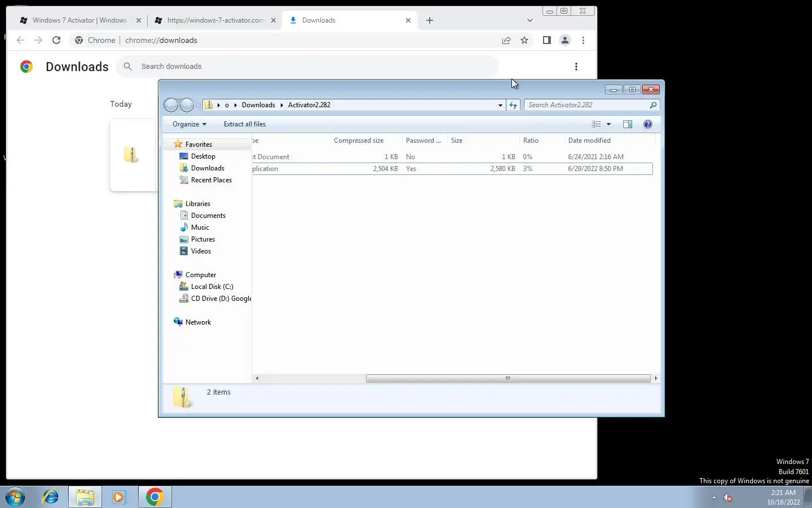Click Downloads in the breadcrumb path

point(258,105)
